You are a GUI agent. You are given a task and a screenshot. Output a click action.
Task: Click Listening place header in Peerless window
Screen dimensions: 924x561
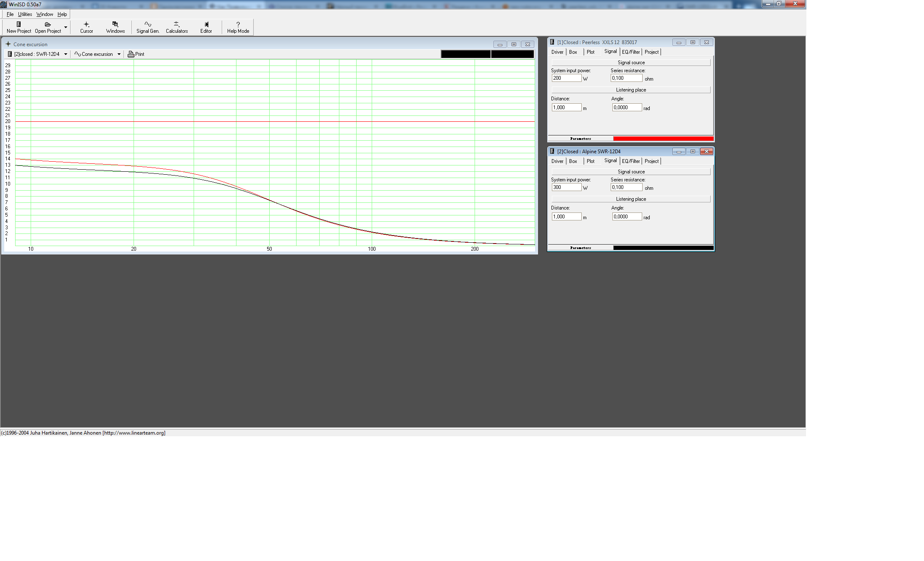[x=631, y=90]
